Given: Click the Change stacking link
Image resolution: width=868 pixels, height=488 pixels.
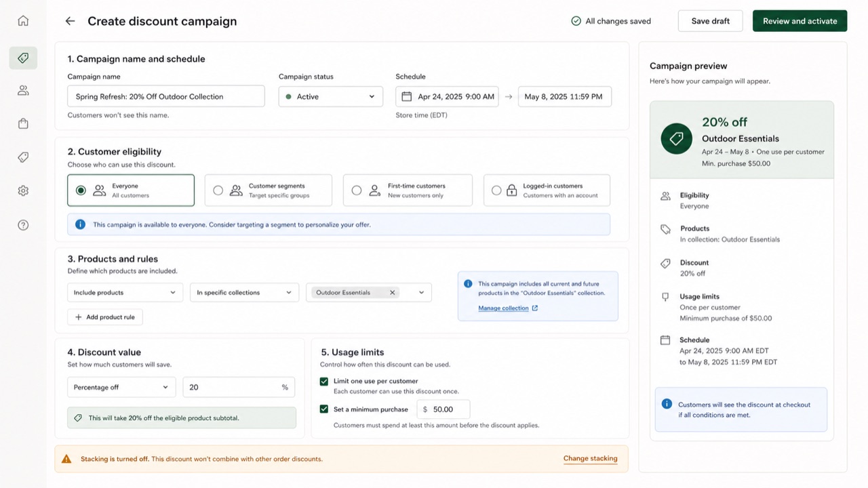Looking at the screenshot, I should click(x=591, y=459).
